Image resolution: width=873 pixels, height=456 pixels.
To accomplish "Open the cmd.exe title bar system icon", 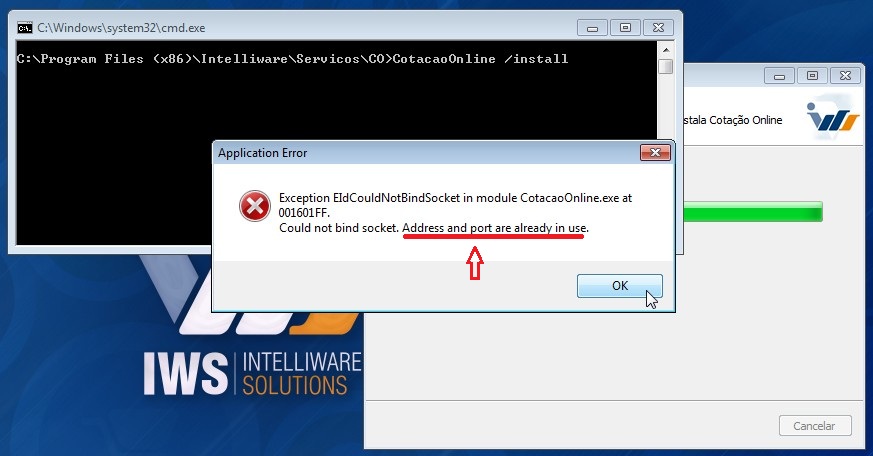I will (x=24, y=28).
